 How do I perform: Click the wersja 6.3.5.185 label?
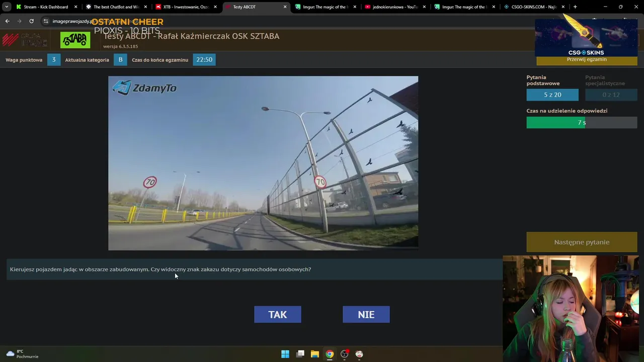(121, 46)
